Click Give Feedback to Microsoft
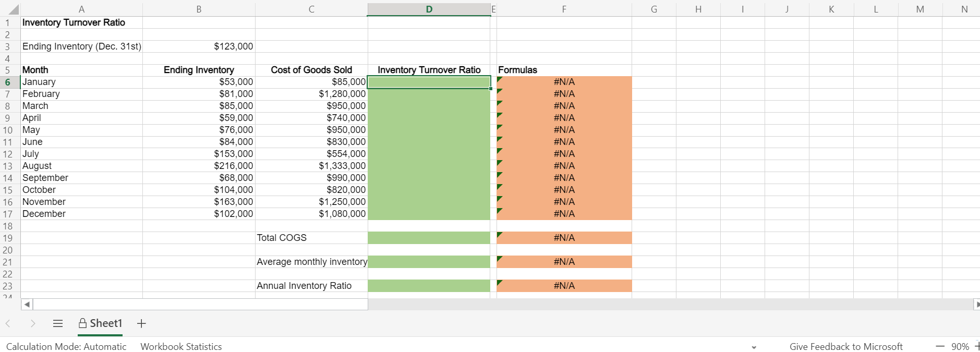 pyautogui.click(x=846, y=346)
